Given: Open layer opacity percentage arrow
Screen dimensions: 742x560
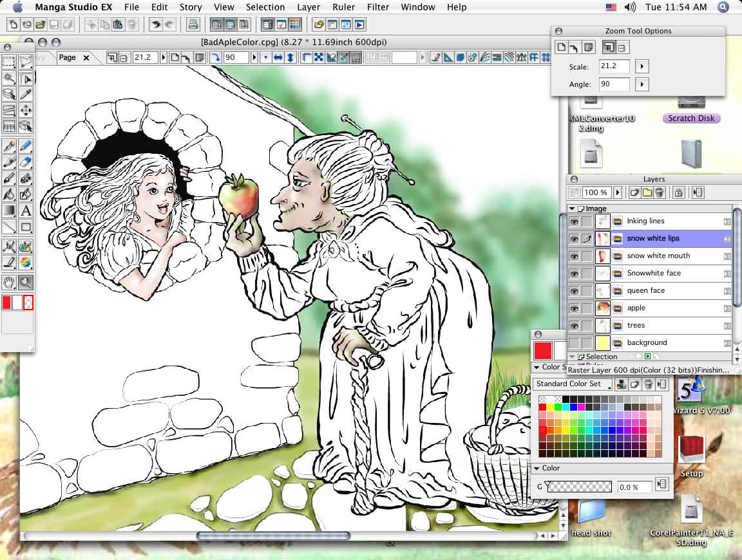Looking at the screenshot, I should pos(617,192).
